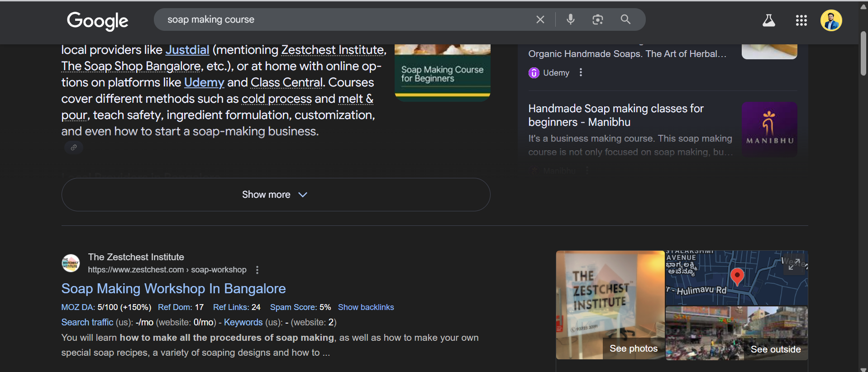
Task: Copy link icon below AI overview
Action: (x=74, y=148)
